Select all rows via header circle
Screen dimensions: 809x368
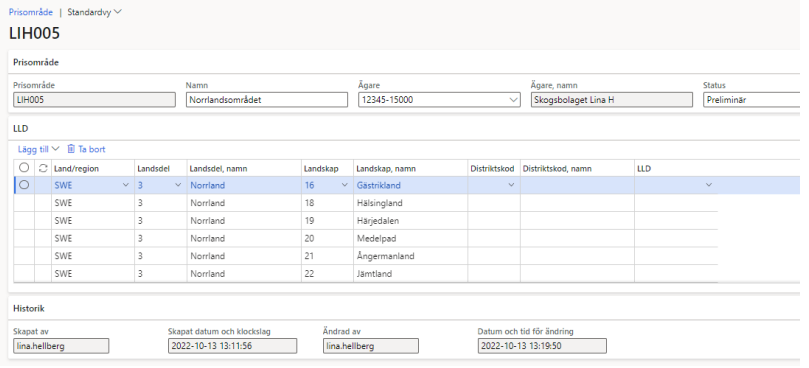point(24,168)
